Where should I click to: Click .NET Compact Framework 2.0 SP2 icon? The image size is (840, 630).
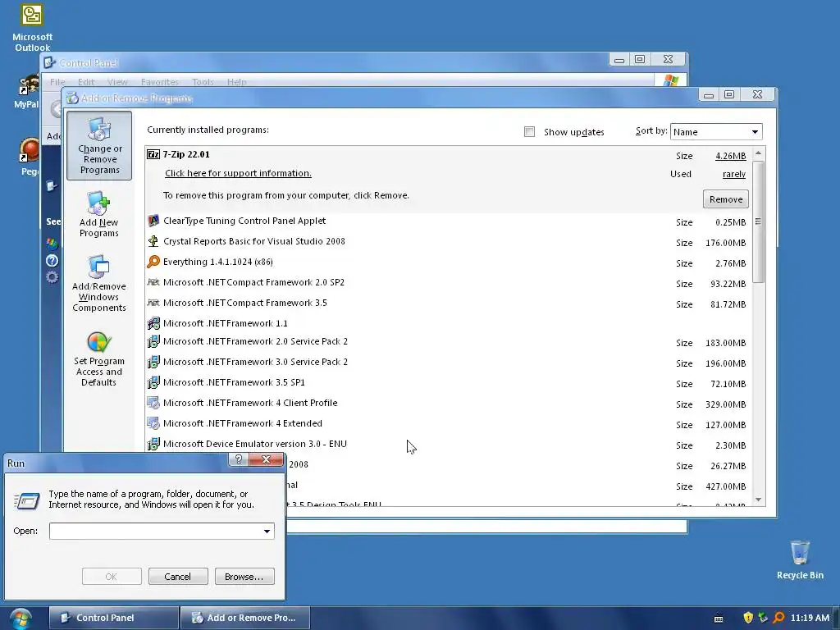tap(153, 282)
